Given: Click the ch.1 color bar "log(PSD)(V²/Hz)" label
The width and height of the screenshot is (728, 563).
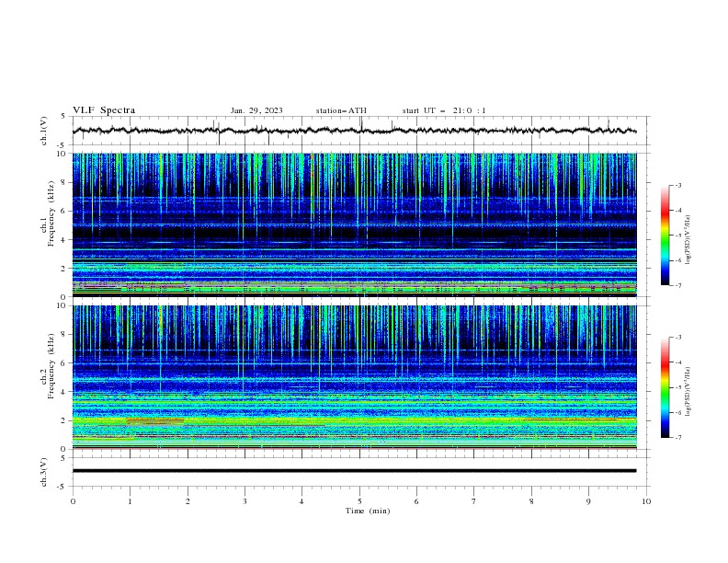Looking at the screenshot, I should click(688, 240).
